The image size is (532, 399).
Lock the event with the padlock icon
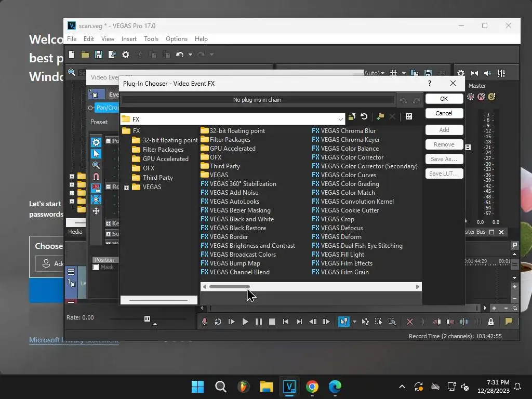pyautogui.click(x=490, y=322)
